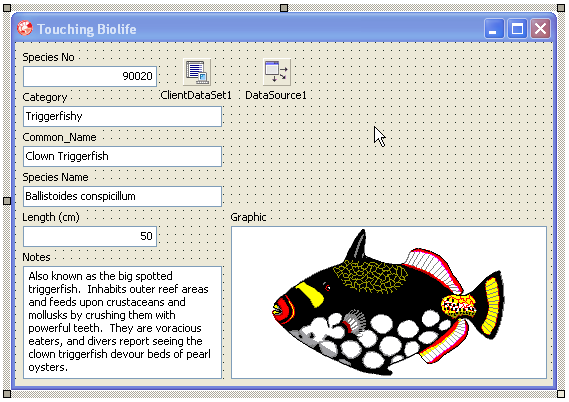Image resolution: width=569 pixels, height=402 pixels.
Task: Click the Common_Name field with Clown Triggerfish
Action: click(x=122, y=156)
